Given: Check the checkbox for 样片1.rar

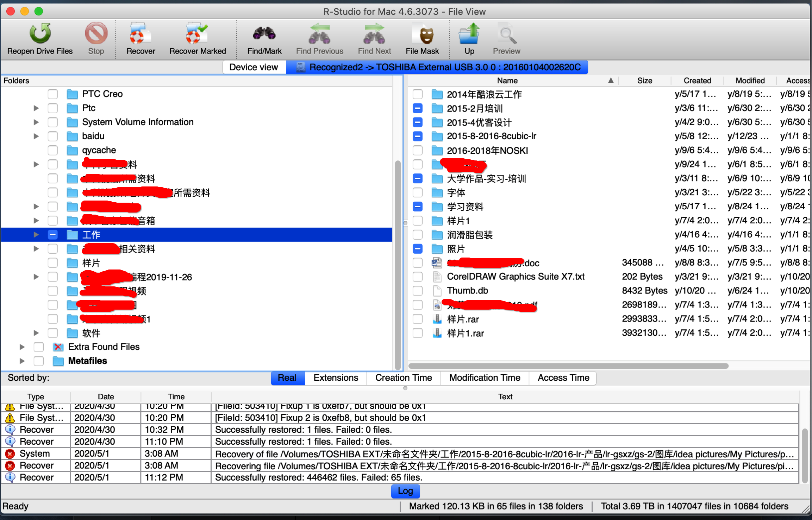Looking at the screenshot, I should 417,333.
